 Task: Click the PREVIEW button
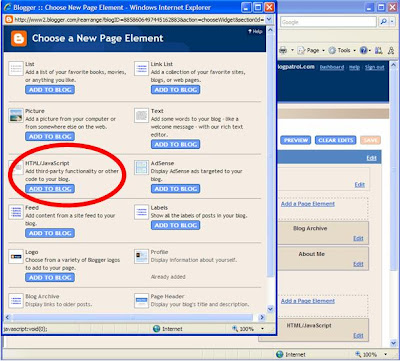tap(296, 140)
